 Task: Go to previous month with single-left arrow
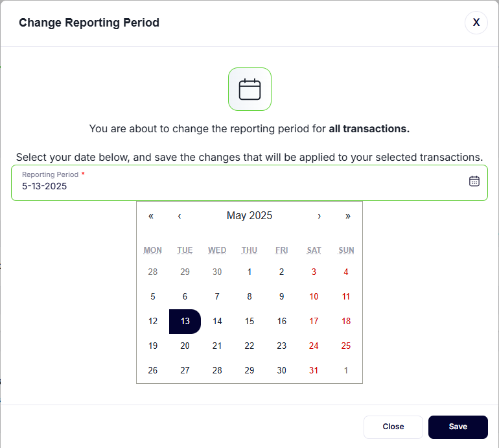(x=180, y=216)
